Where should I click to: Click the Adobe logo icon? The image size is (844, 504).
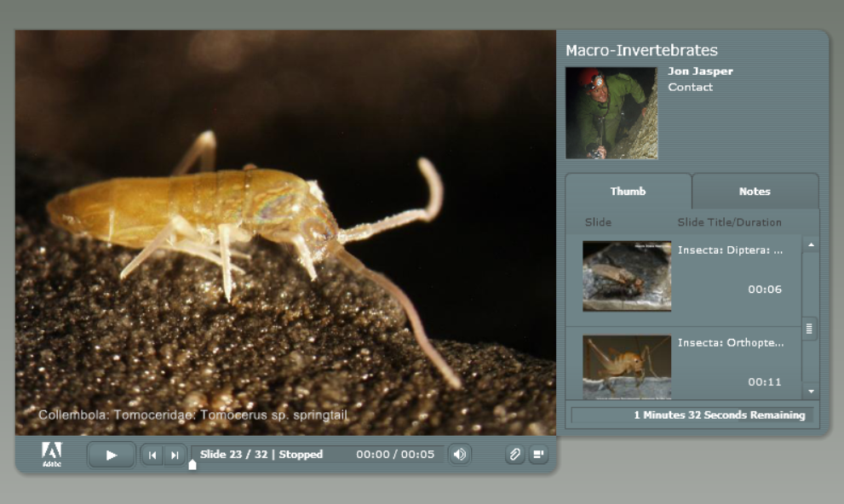coord(51,454)
